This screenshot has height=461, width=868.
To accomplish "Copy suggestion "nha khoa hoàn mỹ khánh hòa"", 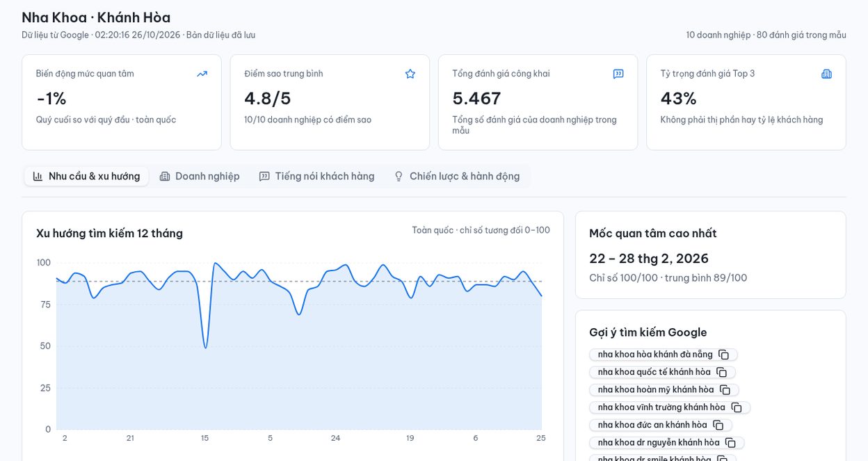I will (725, 390).
